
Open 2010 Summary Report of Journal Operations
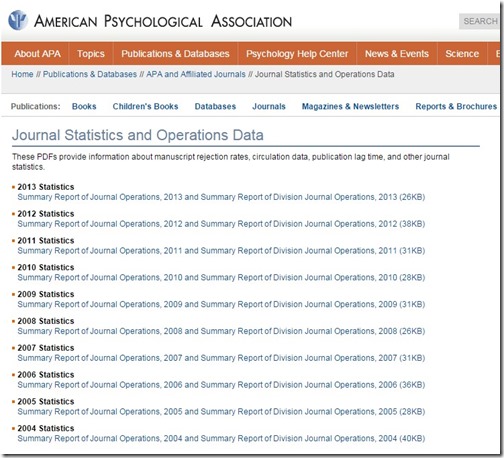click(x=221, y=277)
